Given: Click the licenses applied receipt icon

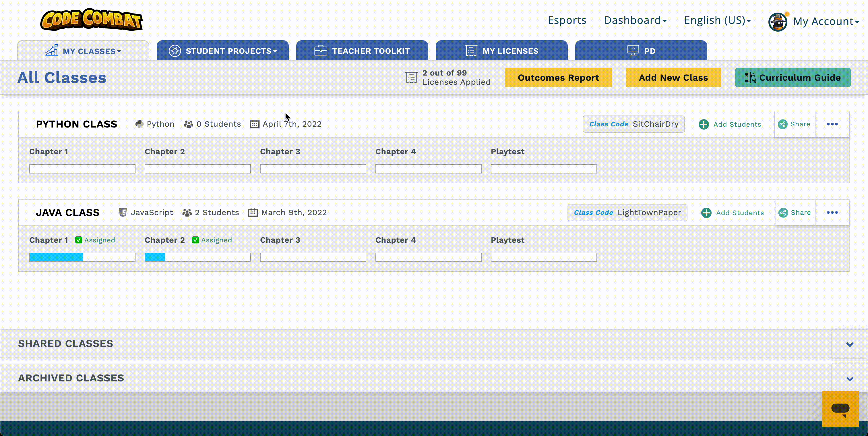Looking at the screenshot, I should [411, 78].
